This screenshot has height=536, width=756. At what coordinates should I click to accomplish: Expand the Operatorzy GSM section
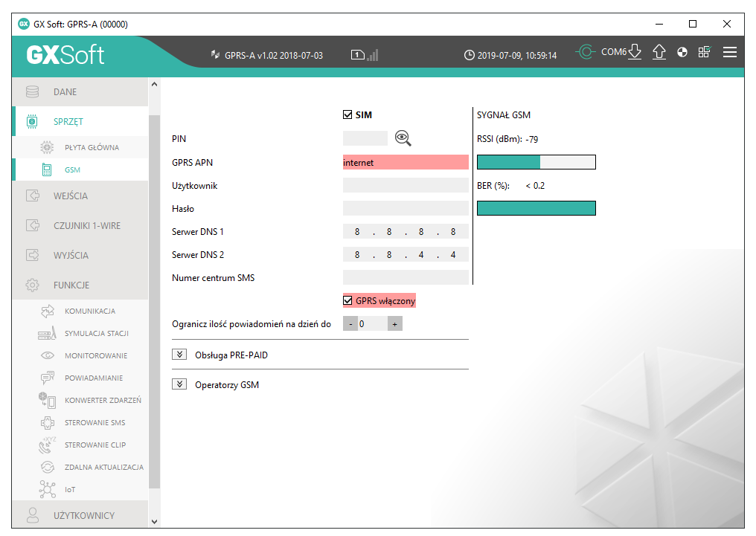click(x=179, y=384)
